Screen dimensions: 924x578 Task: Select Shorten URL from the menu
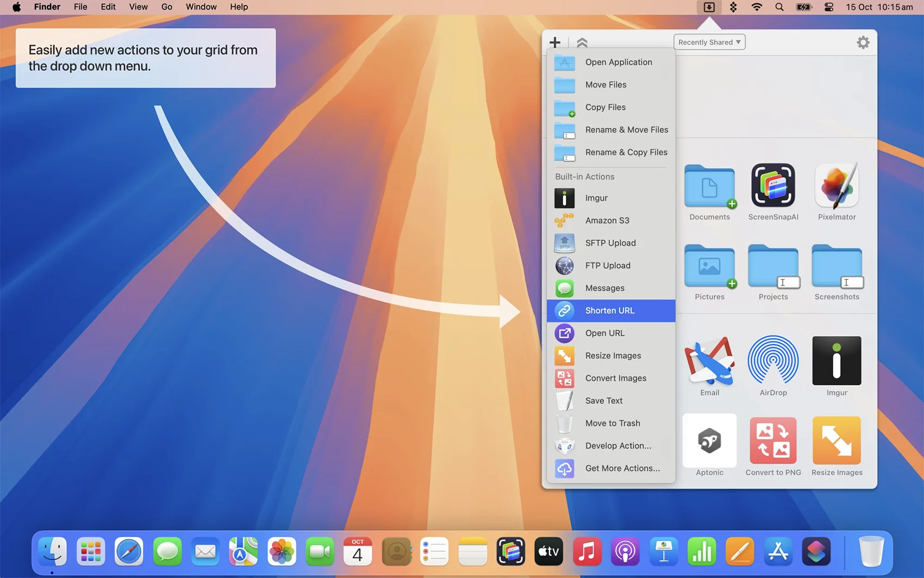pos(610,310)
